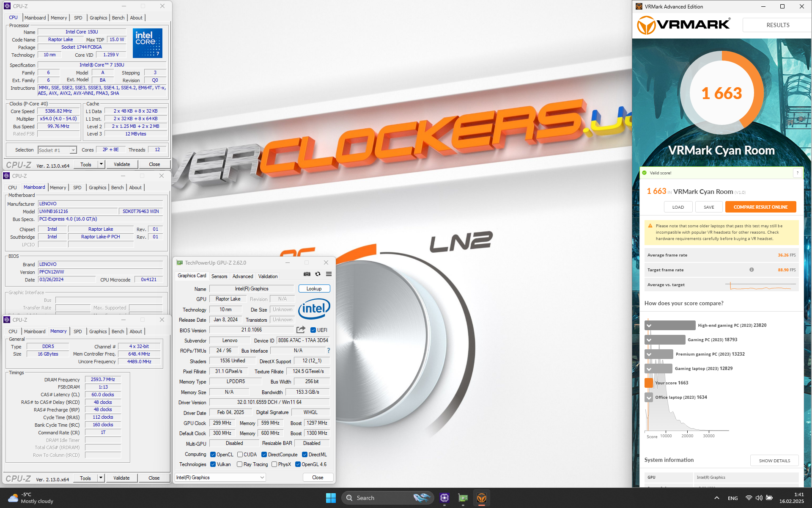
Task: Toggle the OpenCL checkbox
Action: pyautogui.click(x=213, y=455)
